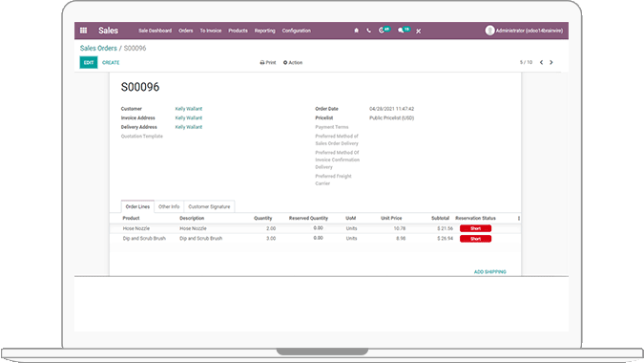Open the Print dropdown

pos(268,62)
